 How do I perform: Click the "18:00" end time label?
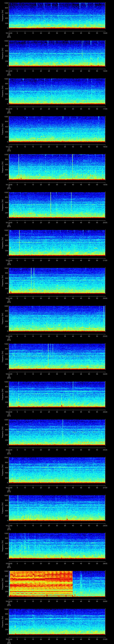tap(105, 147)
